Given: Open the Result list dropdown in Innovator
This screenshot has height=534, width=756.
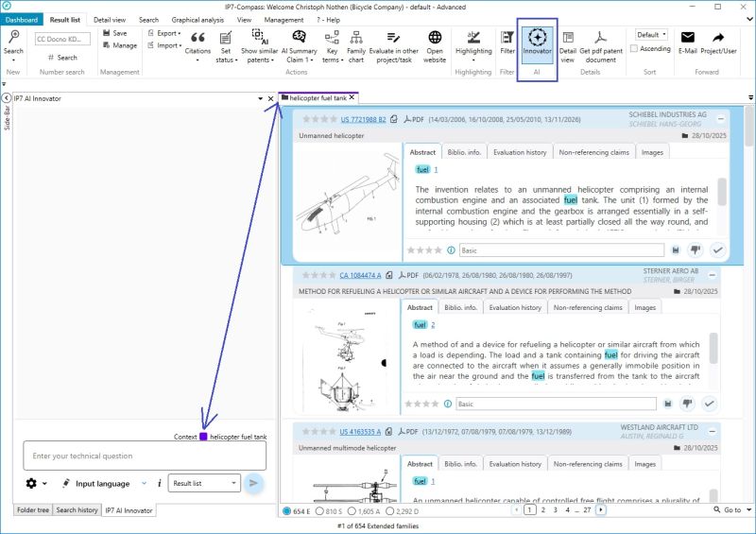Looking at the screenshot, I should coord(205,483).
